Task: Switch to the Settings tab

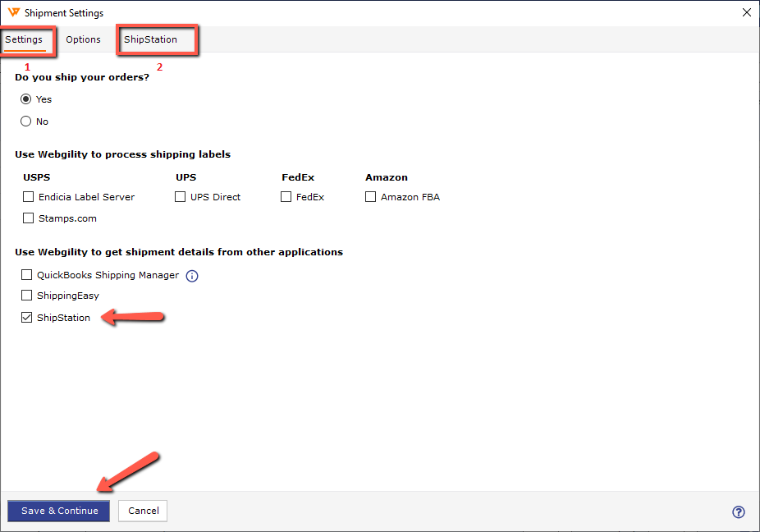Action: pyautogui.click(x=24, y=39)
